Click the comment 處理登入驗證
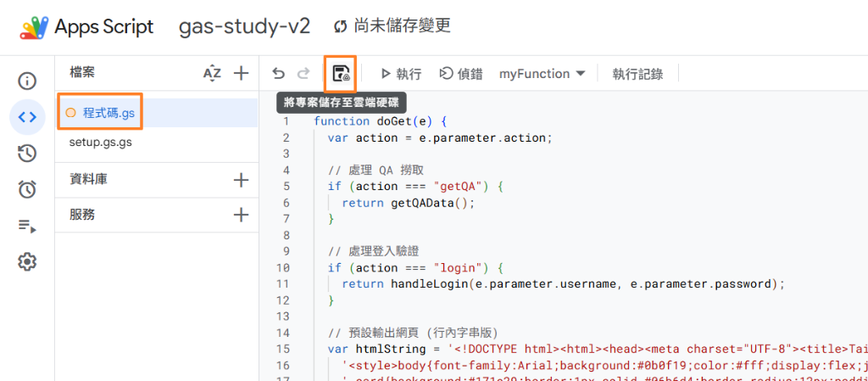868x381 pixels. coord(372,251)
